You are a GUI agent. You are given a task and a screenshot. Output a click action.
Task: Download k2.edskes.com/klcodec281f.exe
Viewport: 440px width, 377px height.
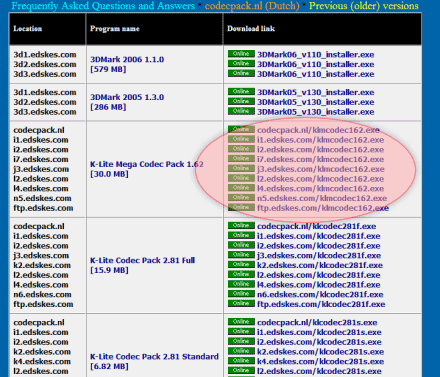click(x=320, y=265)
